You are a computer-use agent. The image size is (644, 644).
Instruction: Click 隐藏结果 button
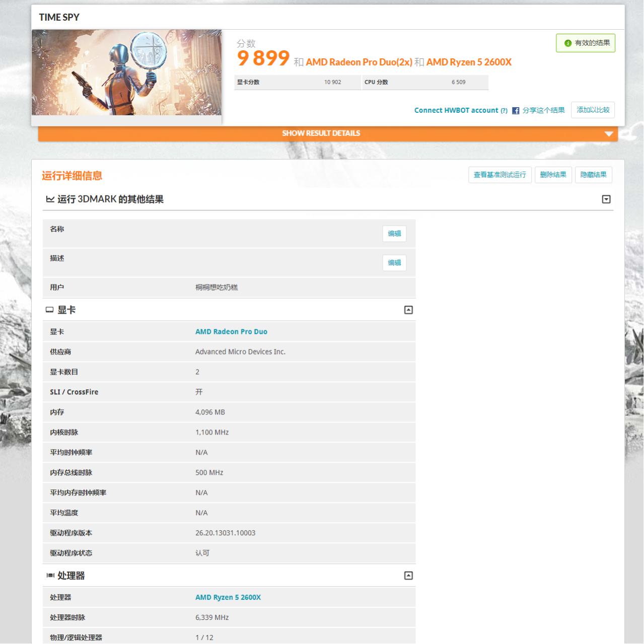(593, 175)
